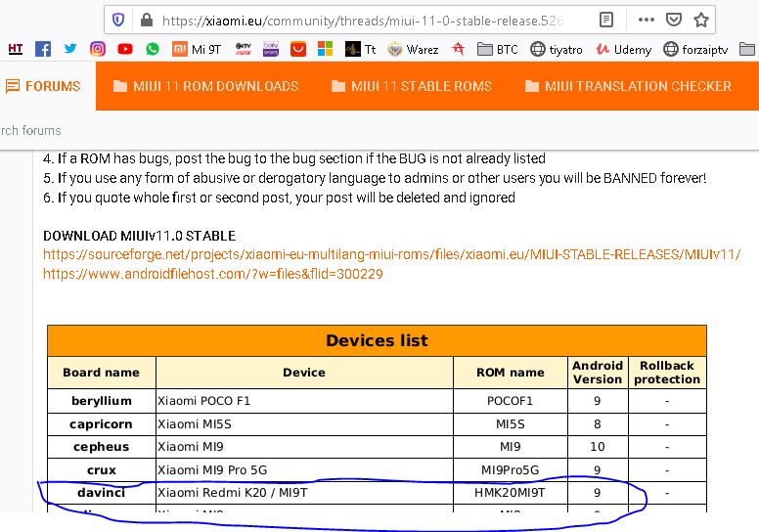Select the capricorn board name cell

coord(101,424)
